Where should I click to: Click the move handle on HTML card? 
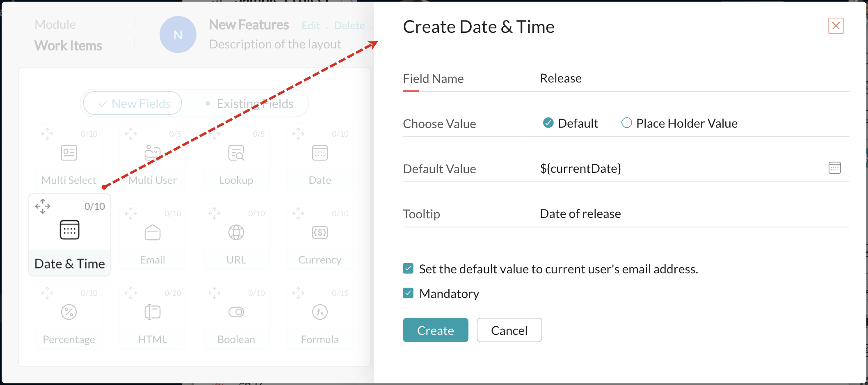131,293
